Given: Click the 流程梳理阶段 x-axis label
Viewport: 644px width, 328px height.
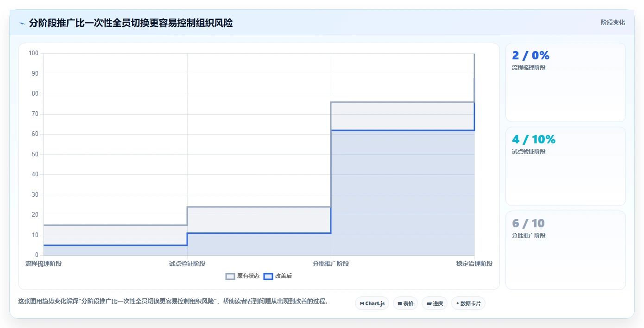Looking at the screenshot, I should [44, 264].
